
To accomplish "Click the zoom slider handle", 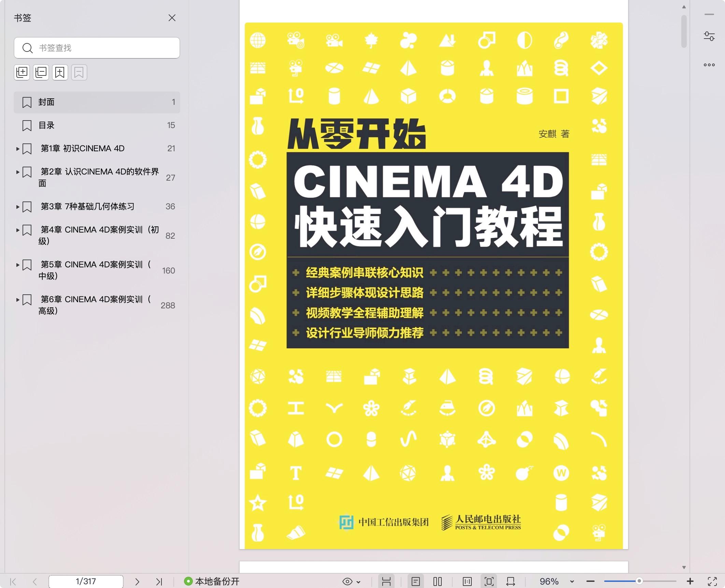I will coord(639,581).
